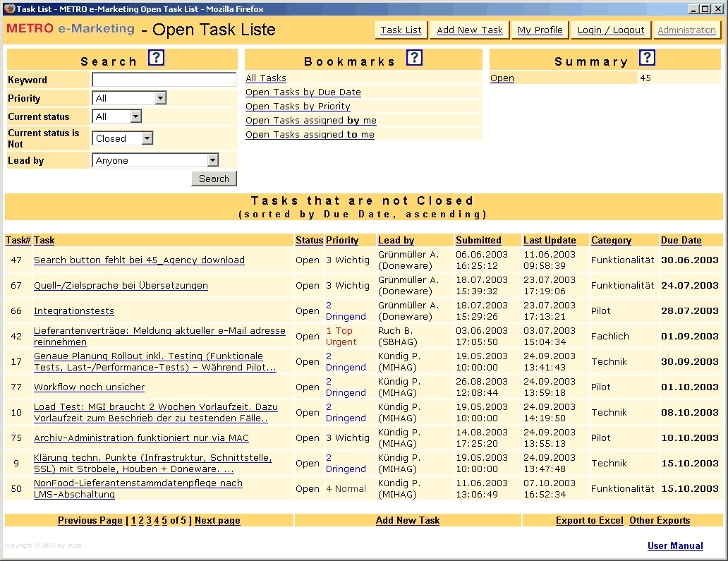Sort by the Category column header

pos(611,240)
